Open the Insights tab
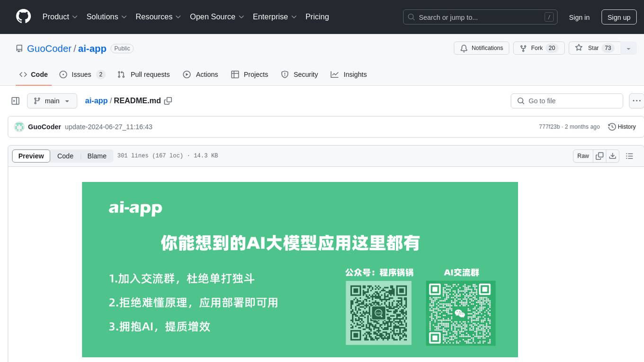The image size is (644, 362). tap(349, 74)
